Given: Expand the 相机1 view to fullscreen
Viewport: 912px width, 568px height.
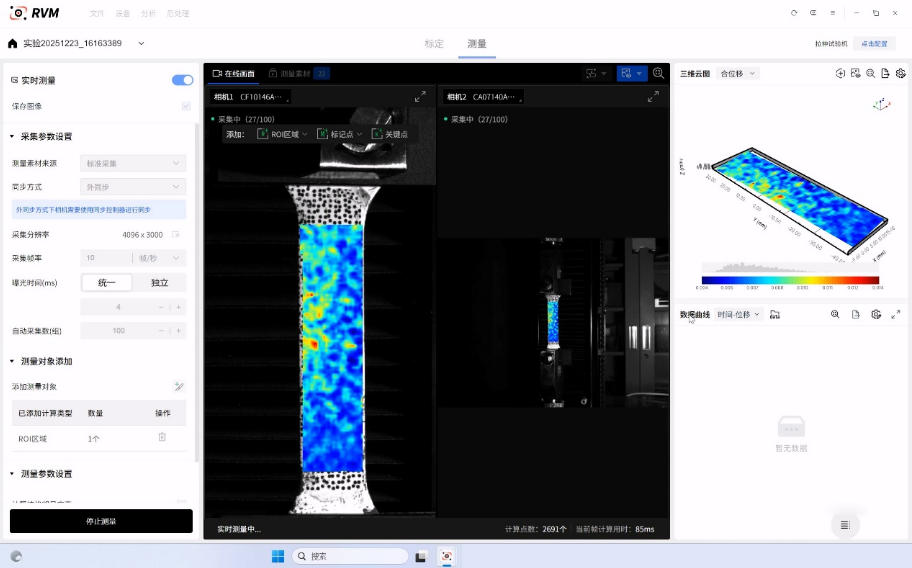Looking at the screenshot, I should (x=420, y=97).
